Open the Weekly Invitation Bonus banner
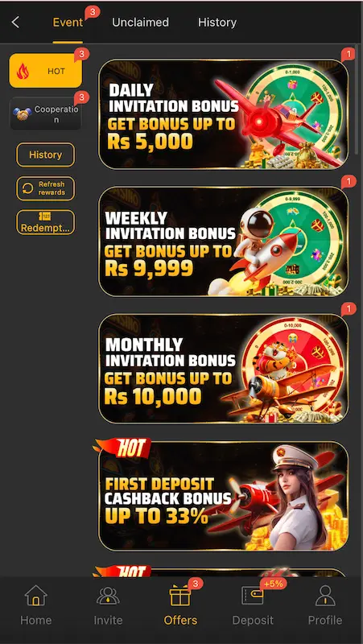 click(223, 242)
